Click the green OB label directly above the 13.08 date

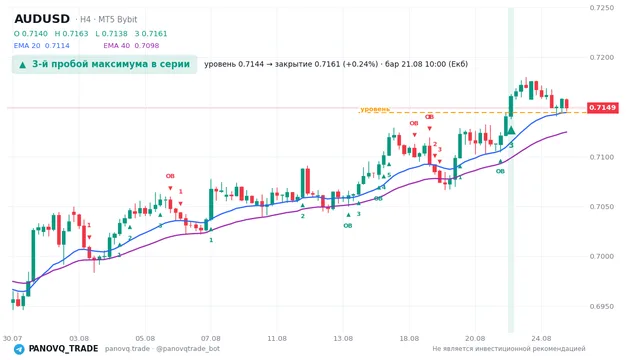348,226
